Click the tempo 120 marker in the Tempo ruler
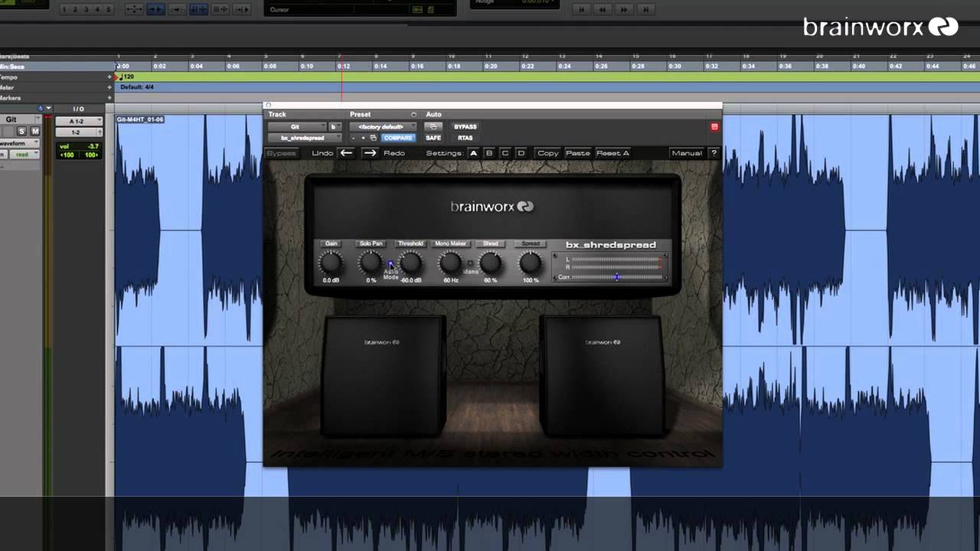 pos(126,77)
